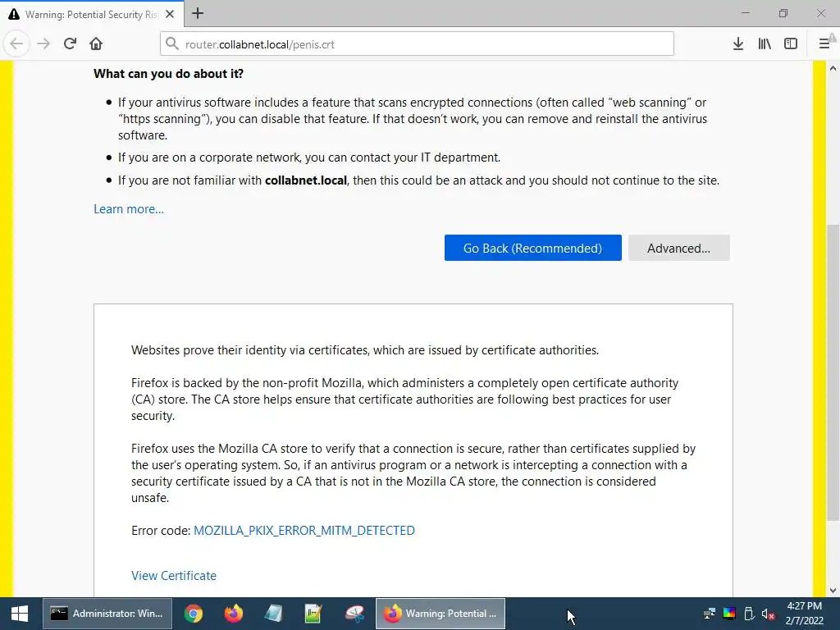This screenshot has width=840, height=630.
Task: Restore down the Firefox window
Action: [x=783, y=13]
